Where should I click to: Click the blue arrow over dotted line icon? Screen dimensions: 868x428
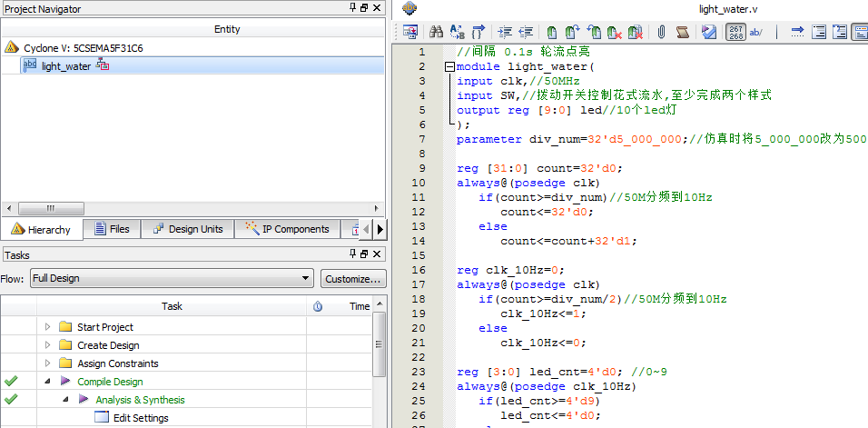click(797, 32)
